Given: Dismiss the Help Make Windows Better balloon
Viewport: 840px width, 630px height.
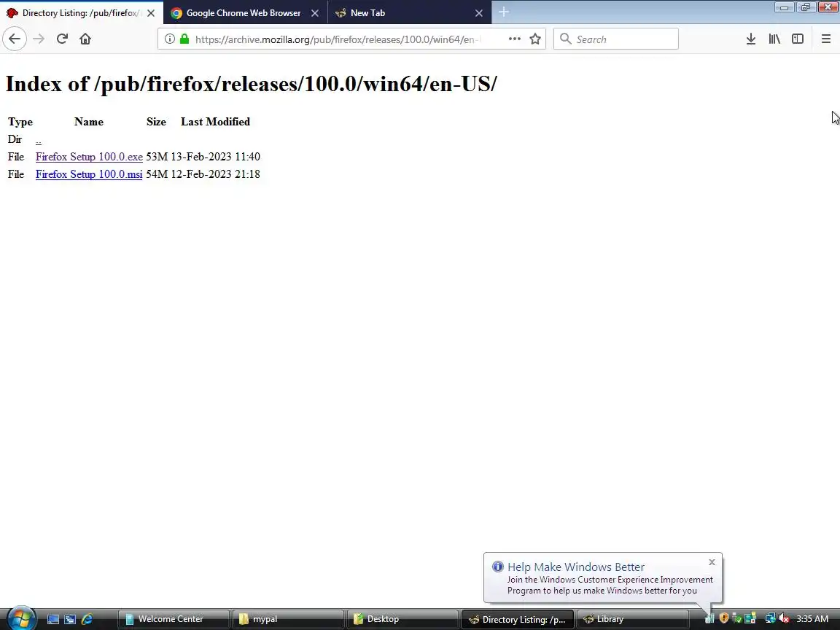Looking at the screenshot, I should point(712,562).
